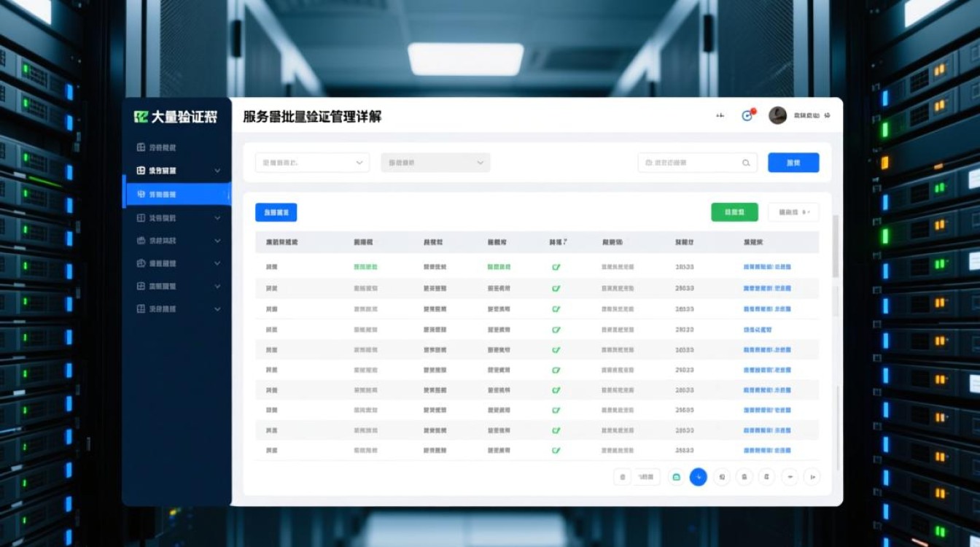Click the green button above the table
The image size is (980, 547).
[734, 212]
